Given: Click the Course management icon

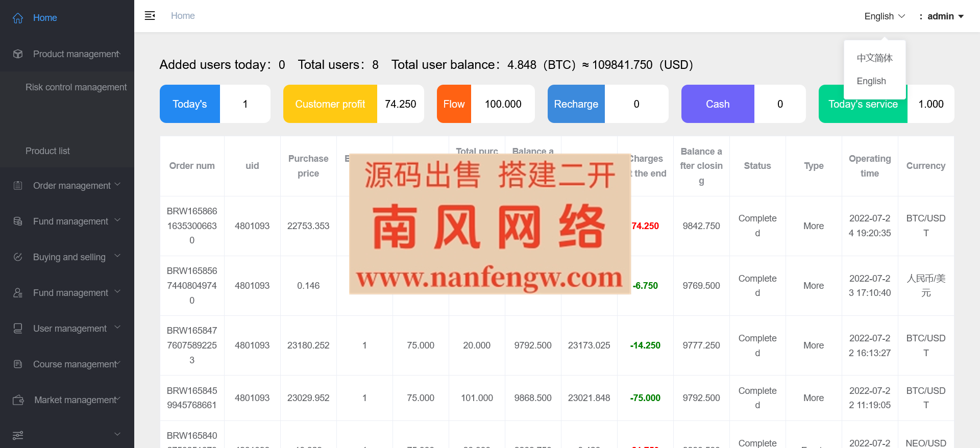Looking at the screenshot, I should click(18, 364).
